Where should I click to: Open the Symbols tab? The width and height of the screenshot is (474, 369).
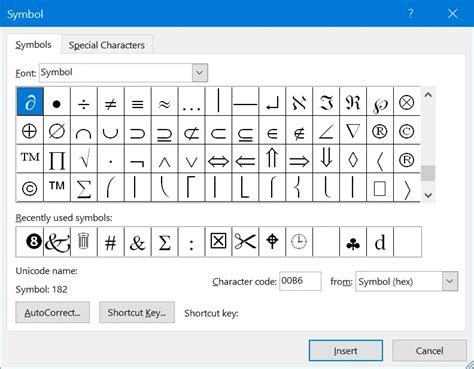coord(34,45)
